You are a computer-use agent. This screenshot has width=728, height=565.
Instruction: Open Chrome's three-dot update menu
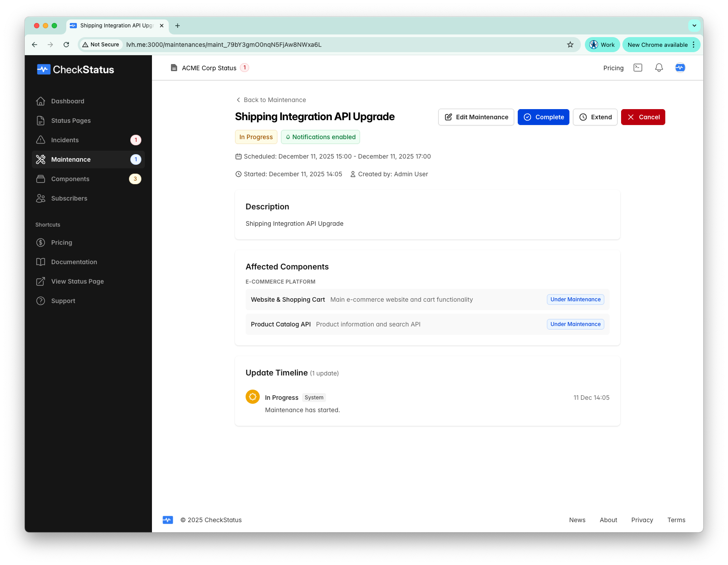pyautogui.click(x=694, y=45)
